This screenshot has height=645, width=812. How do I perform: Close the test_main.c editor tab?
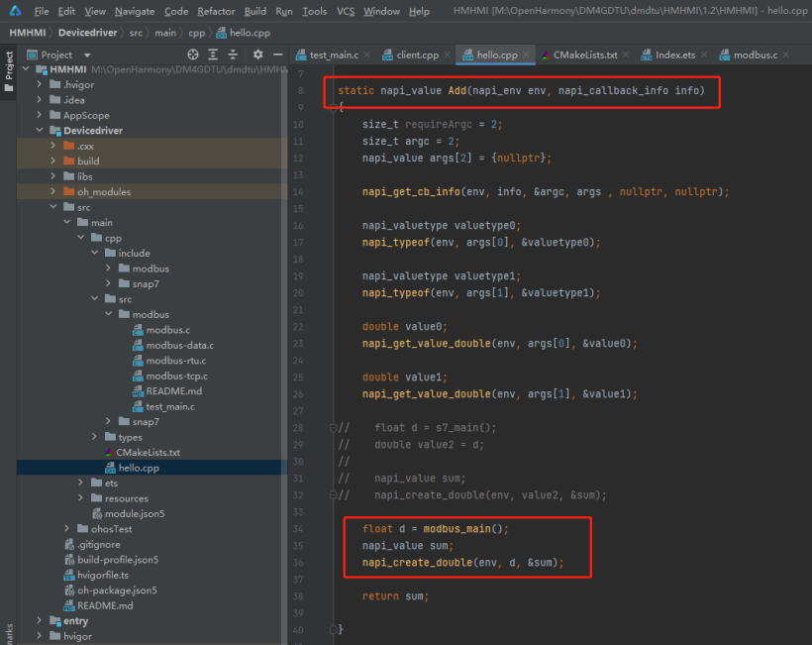coord(367,54)
